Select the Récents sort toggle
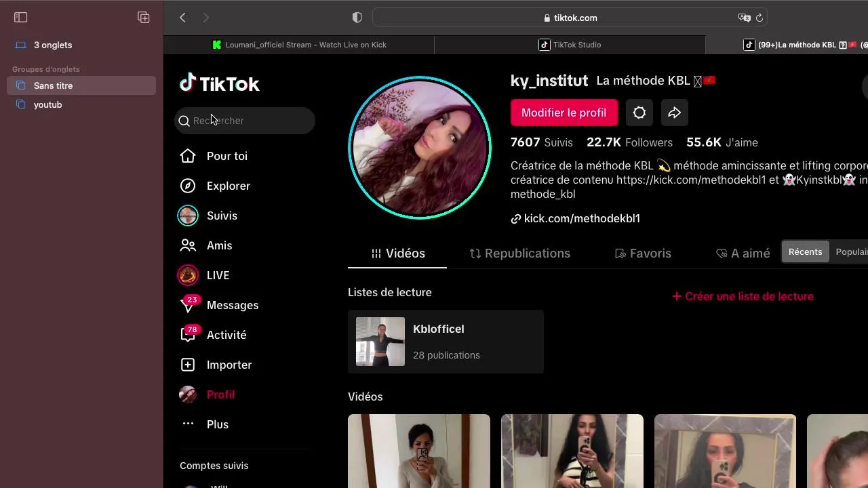 [x=805, y=251]
